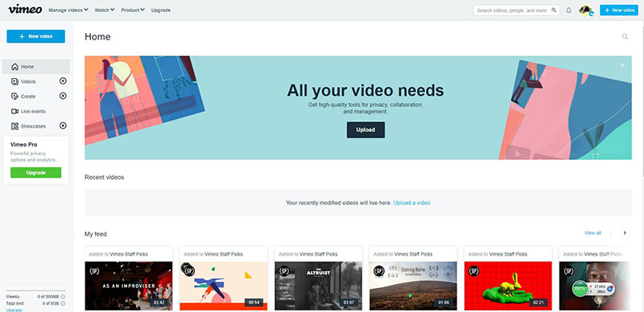Select Create in the sidebar
644x312 pixels.
tap(28, 96)
